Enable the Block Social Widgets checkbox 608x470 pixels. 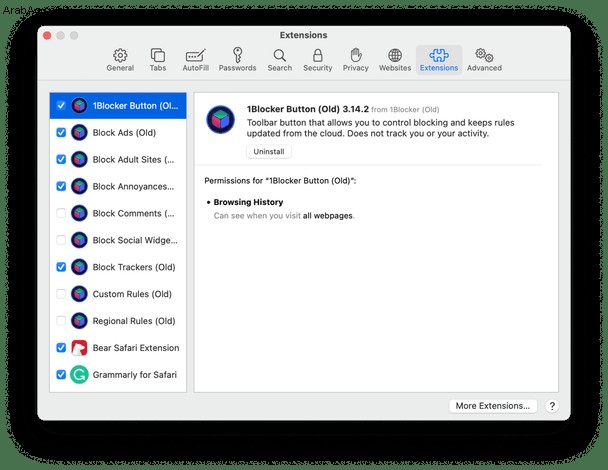pos(61,240)
